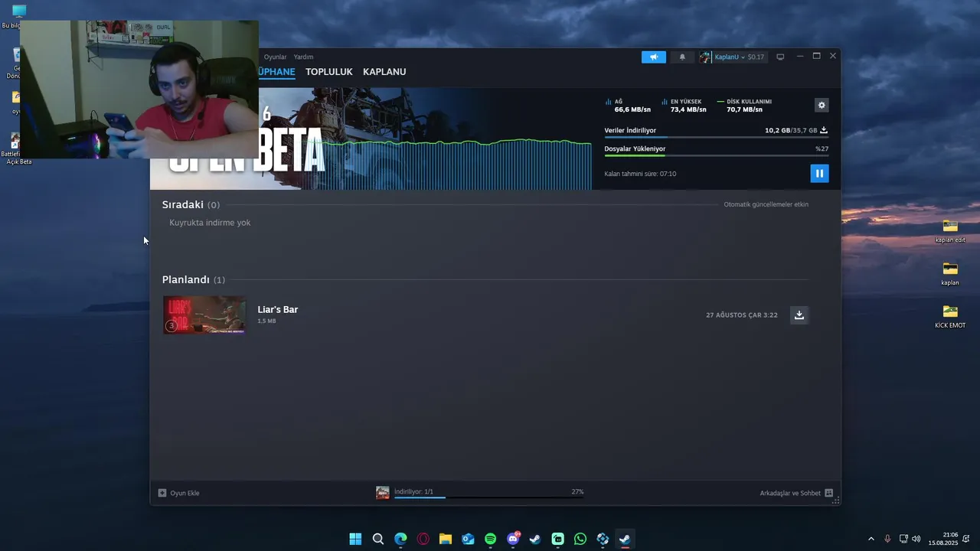
Task: Launch Opera GX from the taskbar
Action: tap(423, 540)
